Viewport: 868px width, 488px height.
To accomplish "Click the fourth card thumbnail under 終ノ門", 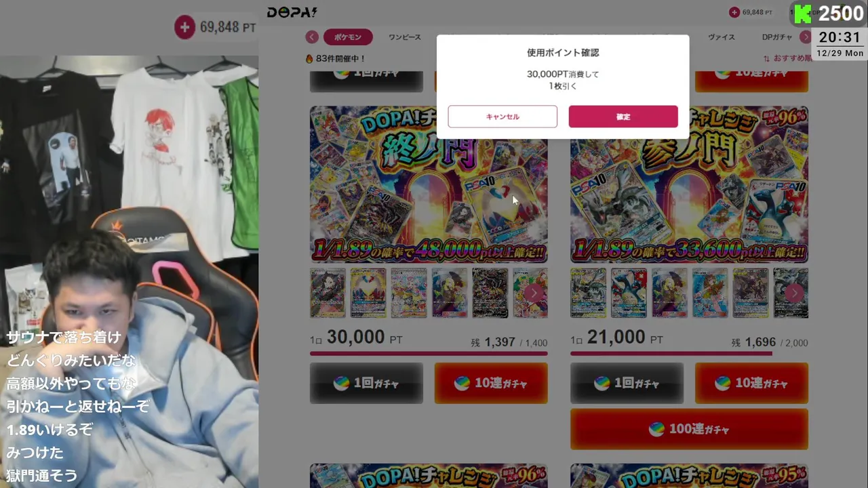I will pos(450,293).
